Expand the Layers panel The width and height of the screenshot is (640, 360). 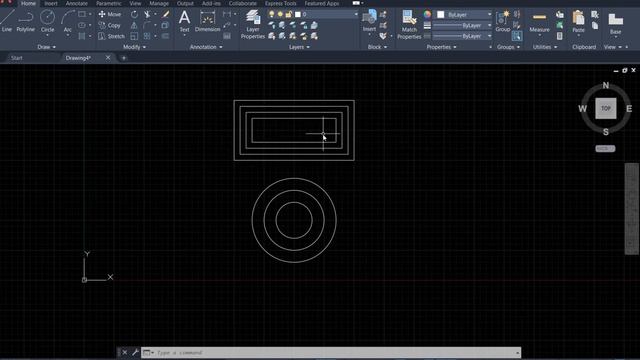point(299,47)
